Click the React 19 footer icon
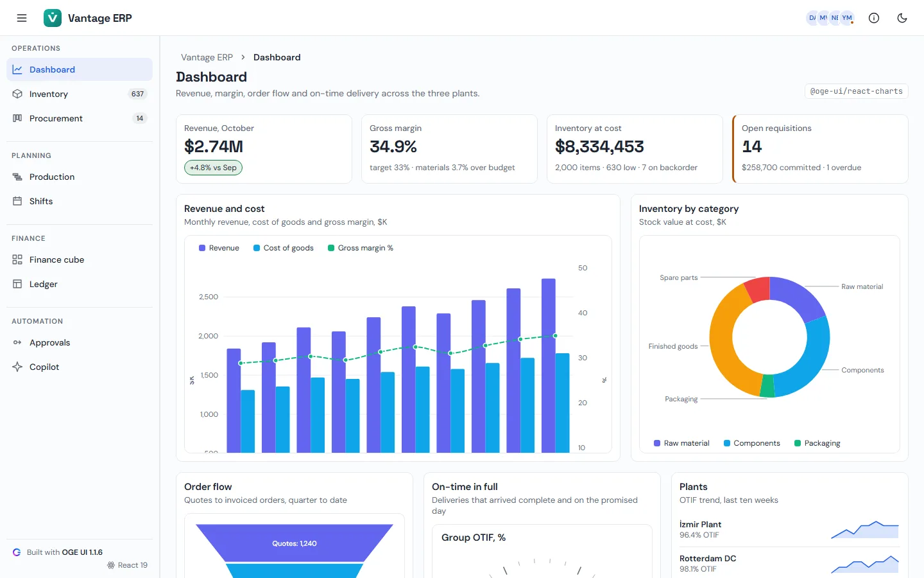 111,565
